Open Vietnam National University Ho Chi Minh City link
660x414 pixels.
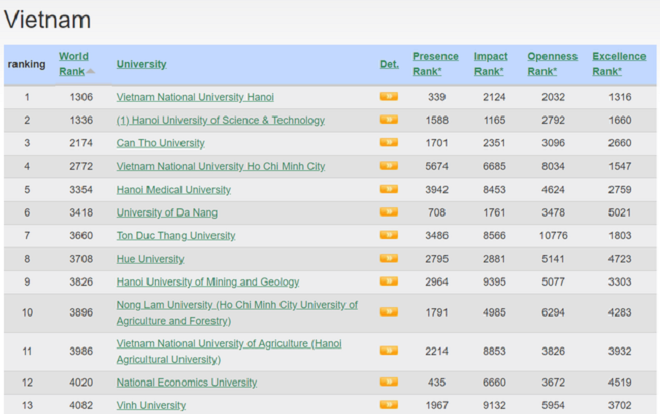click(220, 166)
